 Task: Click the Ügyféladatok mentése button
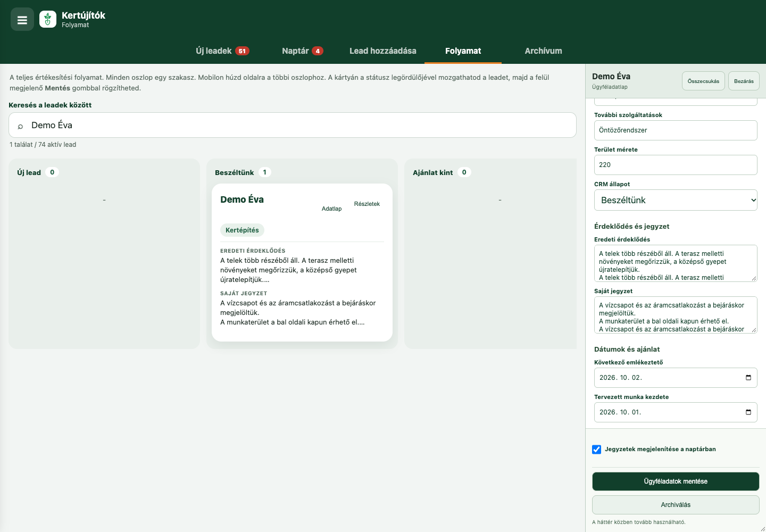pos(676,481)
